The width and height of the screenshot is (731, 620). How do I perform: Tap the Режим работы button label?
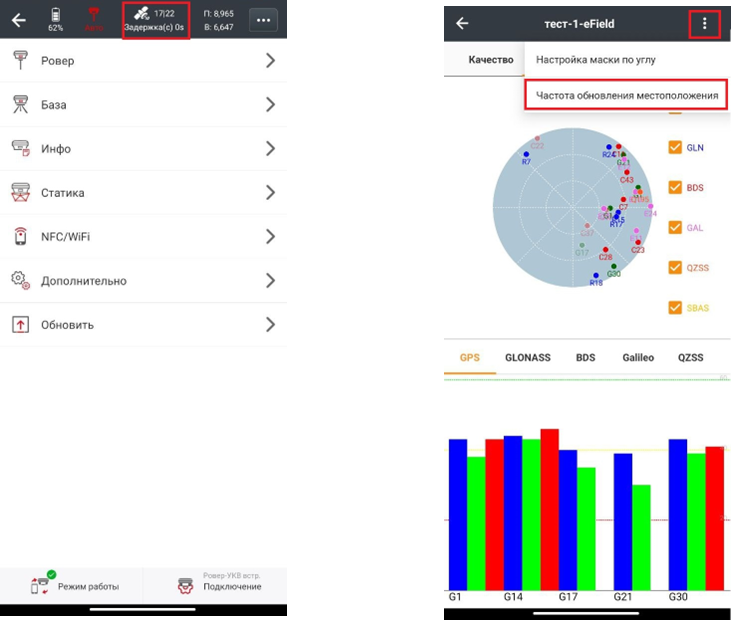[88, 586]
